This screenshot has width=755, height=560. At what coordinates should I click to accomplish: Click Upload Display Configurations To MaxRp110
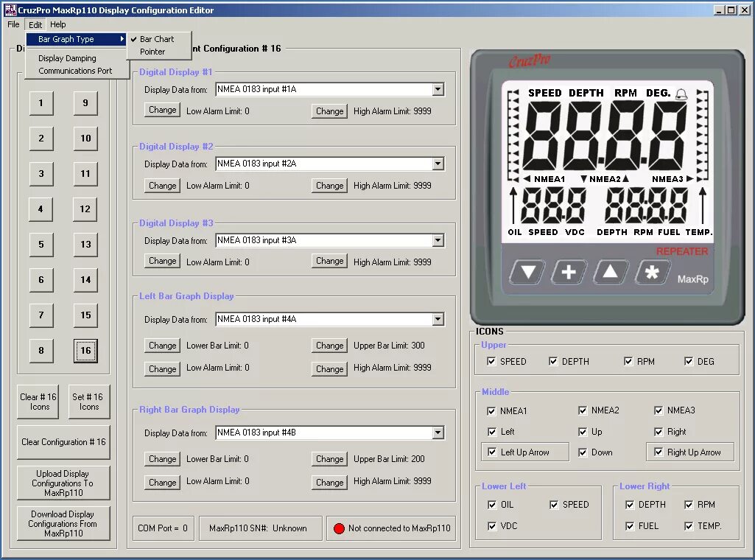pos(63,483)
